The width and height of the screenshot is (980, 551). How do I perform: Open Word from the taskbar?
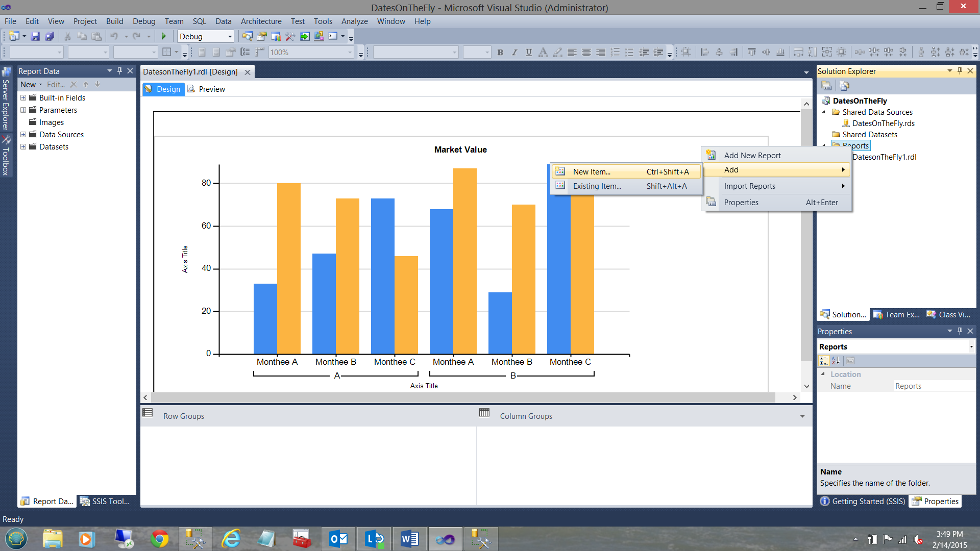click(409, 539)
